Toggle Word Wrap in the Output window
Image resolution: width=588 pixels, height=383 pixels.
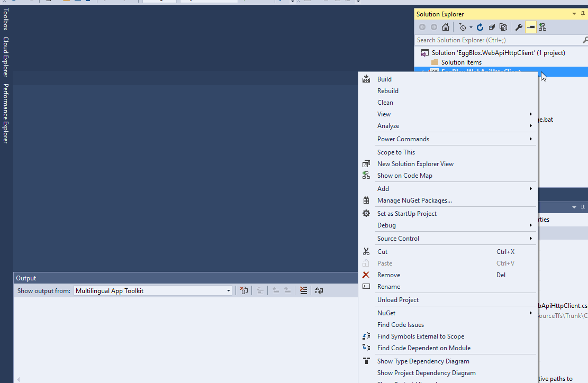click(x=319, y=290)
